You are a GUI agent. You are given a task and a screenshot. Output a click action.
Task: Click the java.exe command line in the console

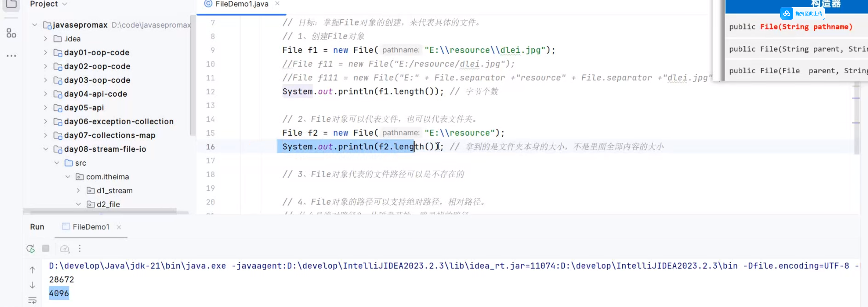click(x=454, y=266)
